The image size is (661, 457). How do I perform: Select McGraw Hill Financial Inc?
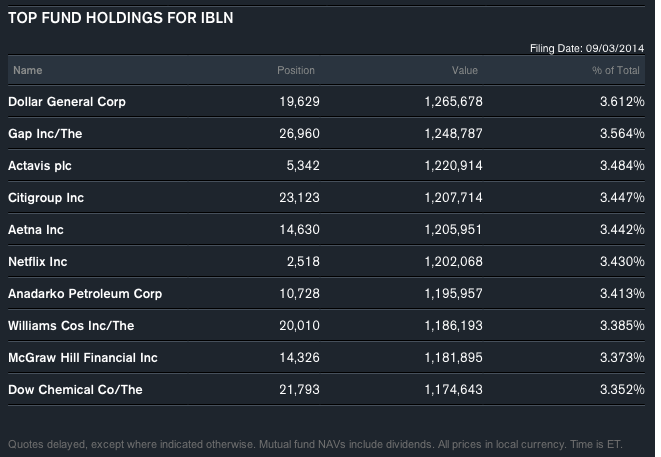tap(82, 358)
